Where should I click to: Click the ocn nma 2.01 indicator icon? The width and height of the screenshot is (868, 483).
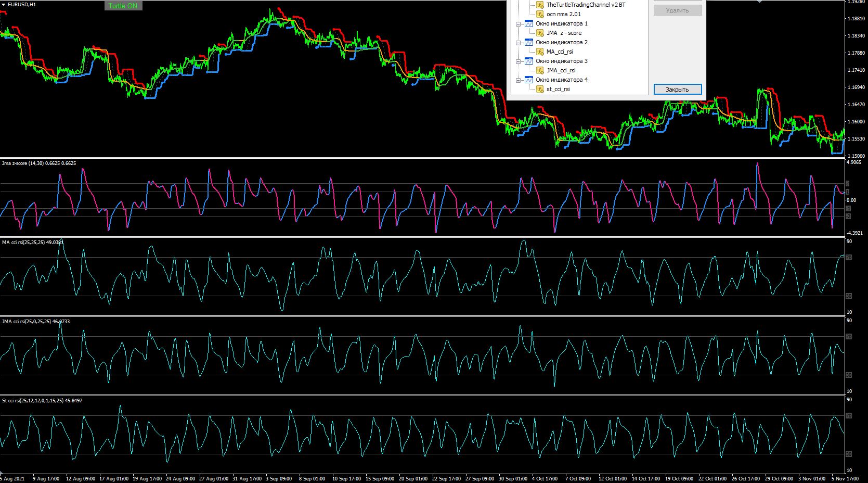tap(540, 14)
